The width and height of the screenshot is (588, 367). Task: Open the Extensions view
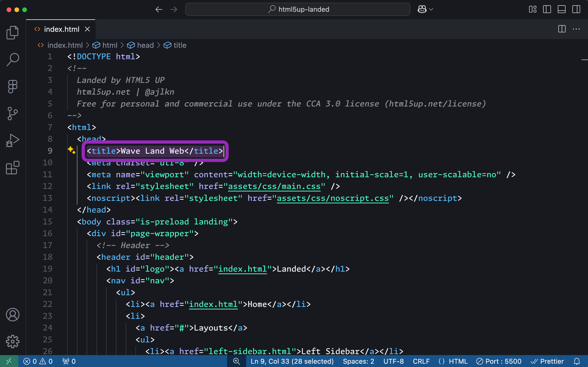(x=13, y=168)
